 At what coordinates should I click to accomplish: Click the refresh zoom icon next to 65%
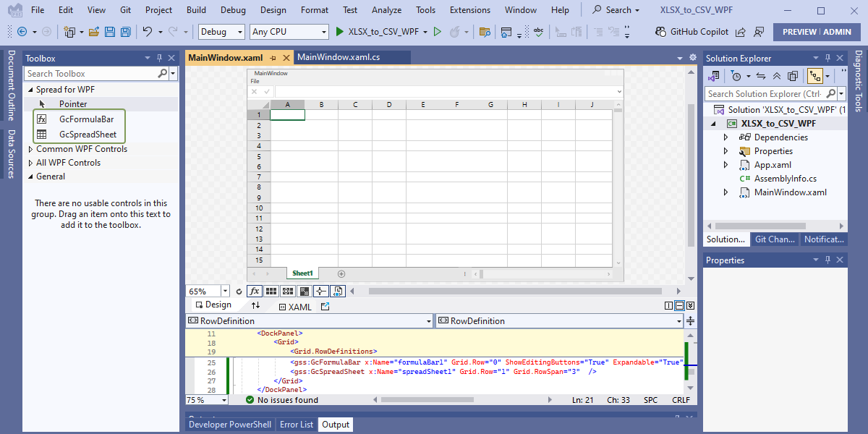239,292
